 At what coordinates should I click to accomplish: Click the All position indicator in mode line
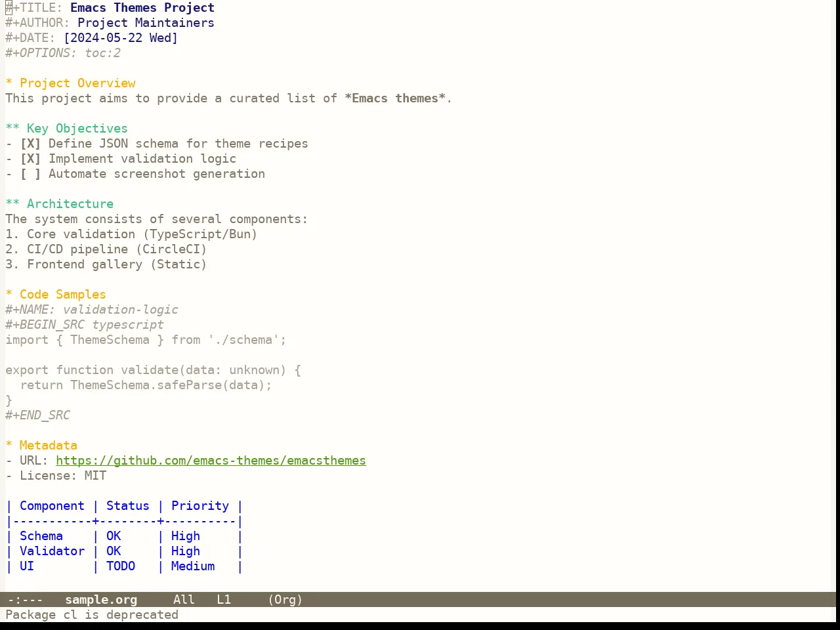[184, 600]
